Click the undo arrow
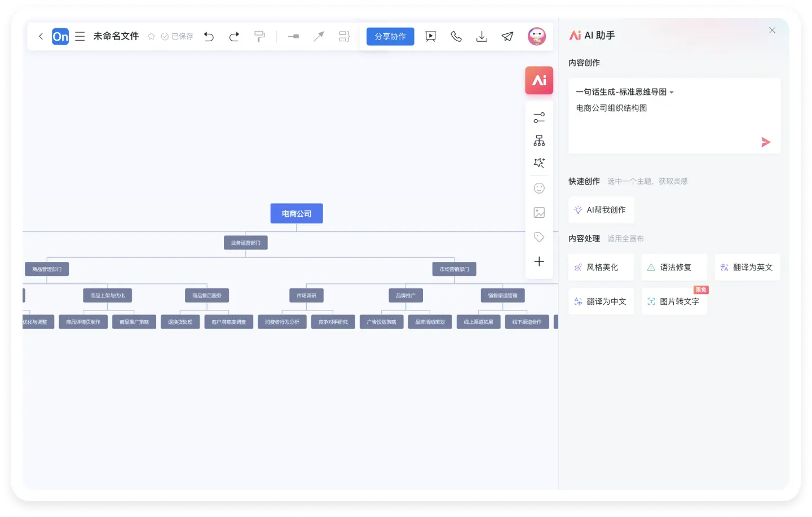 (209, 36)
